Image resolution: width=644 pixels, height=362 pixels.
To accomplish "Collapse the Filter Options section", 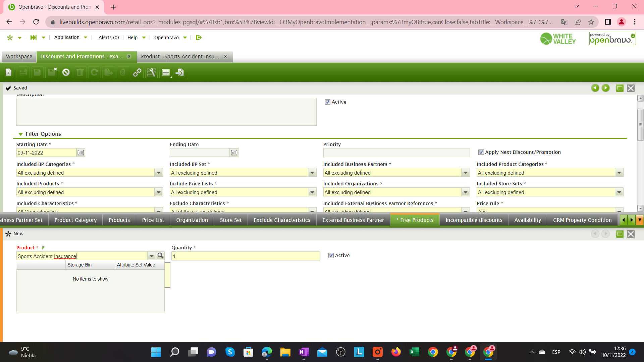I will [x=20, y=134].
